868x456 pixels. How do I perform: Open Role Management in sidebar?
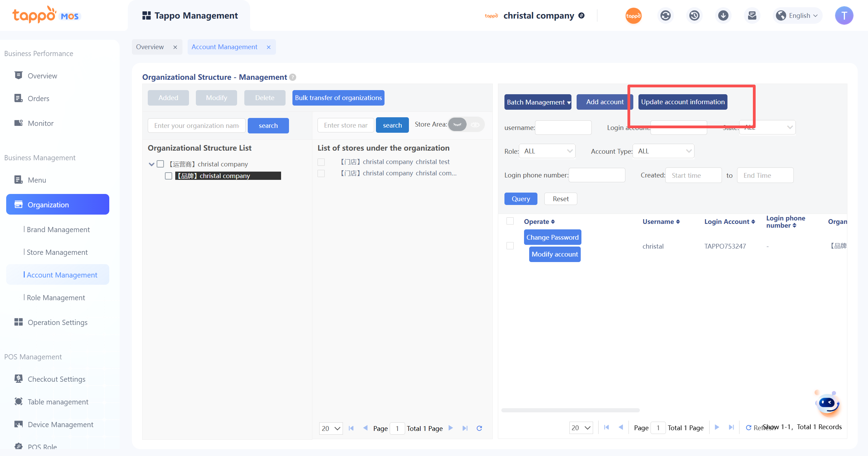56,297
